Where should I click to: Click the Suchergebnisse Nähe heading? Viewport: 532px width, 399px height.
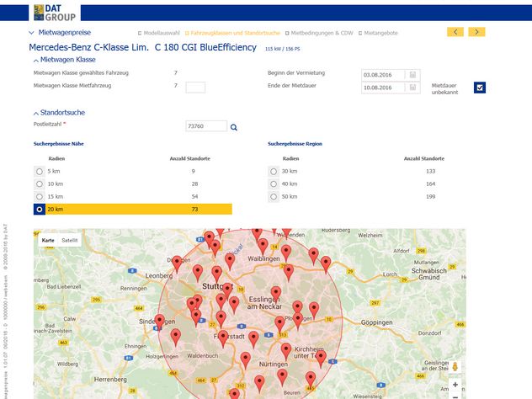click(58, 144)
